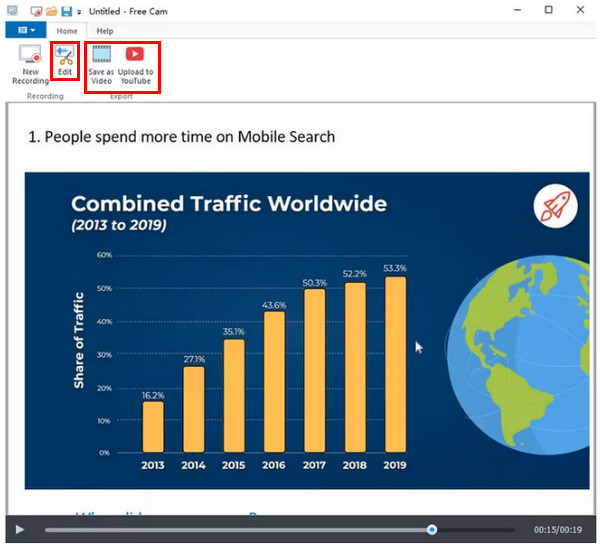Start a New Recording
This screenshot has height=544, width=600.
coord(31,64)
